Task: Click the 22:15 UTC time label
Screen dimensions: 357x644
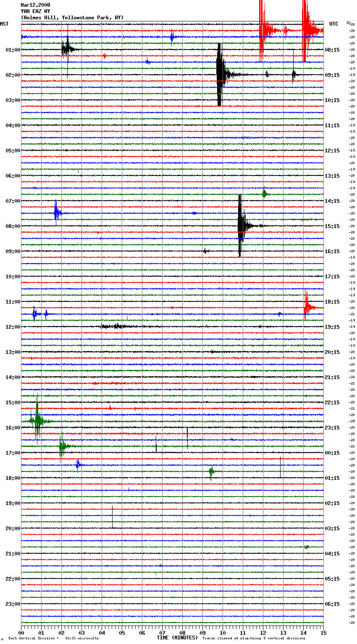Action: (x=332, y=403)
